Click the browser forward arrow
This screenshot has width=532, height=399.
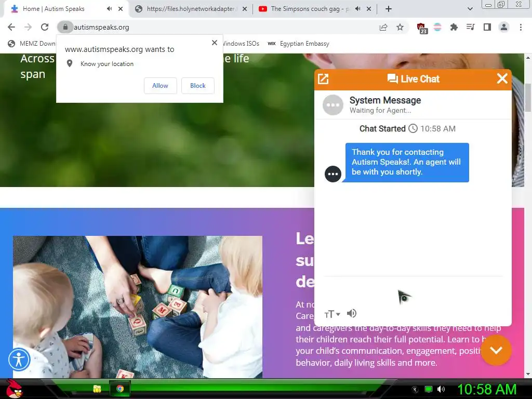pos(28,27)
